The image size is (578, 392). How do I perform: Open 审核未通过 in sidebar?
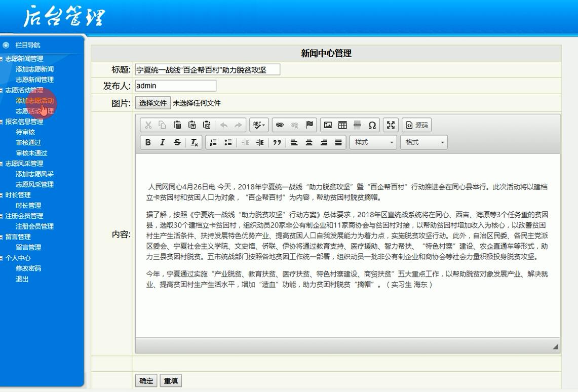[x=32, y=153]
